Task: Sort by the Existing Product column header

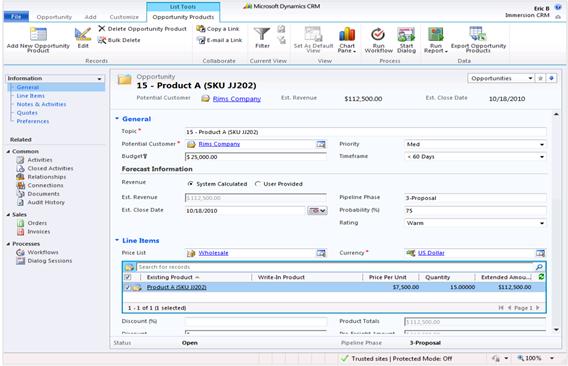Action: tap(170, 277)
